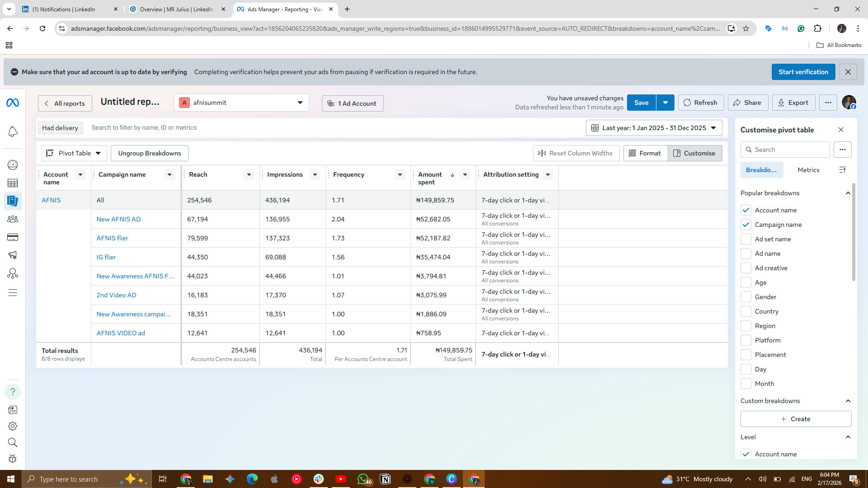The width and height of the screenshot is (868, 488).
Task: Click Start verification button
Action: tap(803, 72)
